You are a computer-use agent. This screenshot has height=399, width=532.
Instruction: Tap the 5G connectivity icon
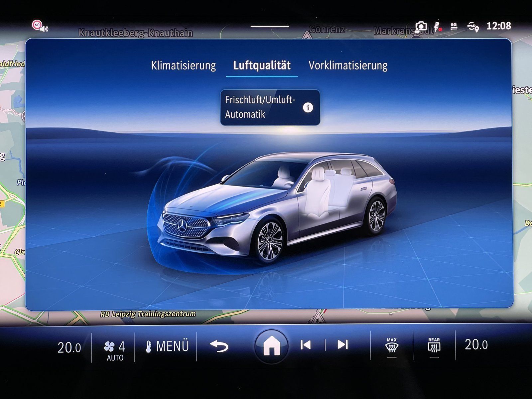454,26
